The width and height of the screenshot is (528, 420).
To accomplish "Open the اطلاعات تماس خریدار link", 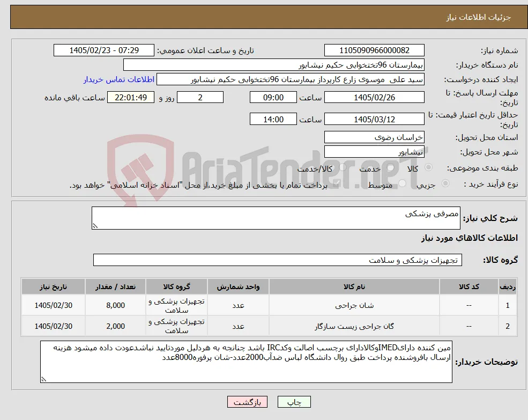I will [119, 79].
